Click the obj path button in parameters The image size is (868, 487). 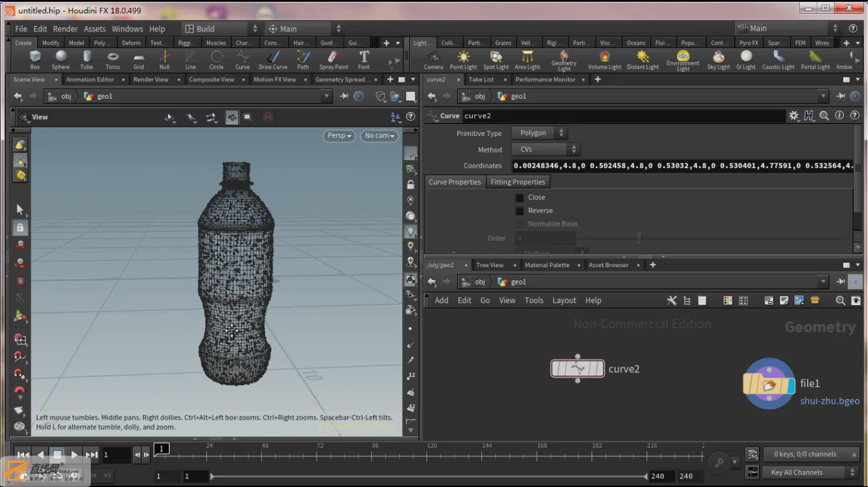click(474, 96)
